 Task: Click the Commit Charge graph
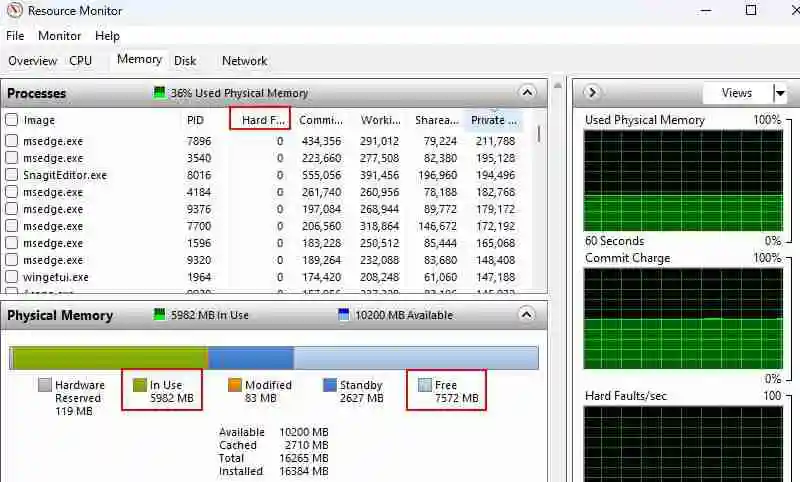[683, 318]
